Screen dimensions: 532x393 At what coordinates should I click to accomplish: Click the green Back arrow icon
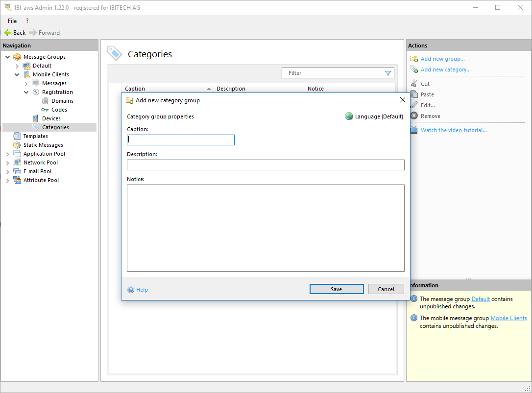tap(8, 33)
